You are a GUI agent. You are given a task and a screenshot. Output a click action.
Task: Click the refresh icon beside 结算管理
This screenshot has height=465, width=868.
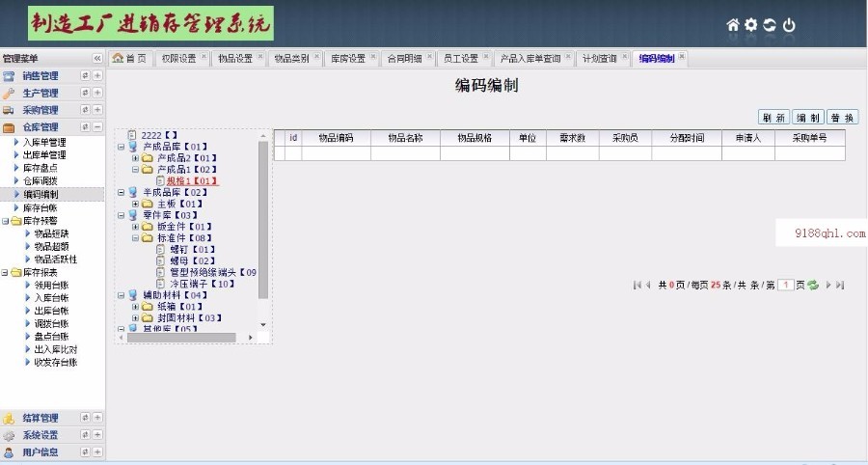85,418
